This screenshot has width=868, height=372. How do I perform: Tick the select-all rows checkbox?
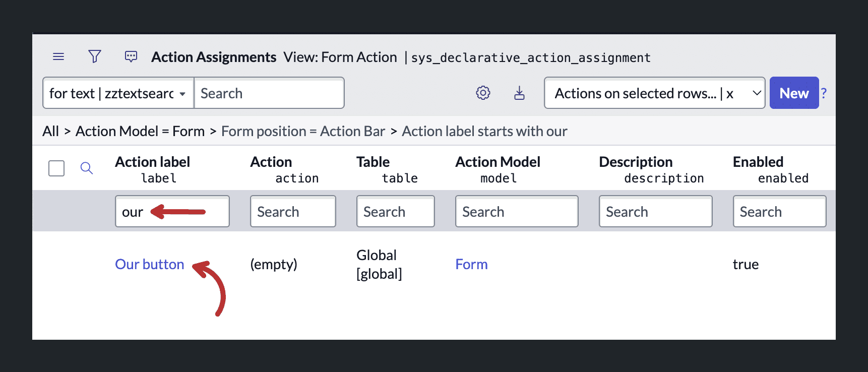(56, 168)
